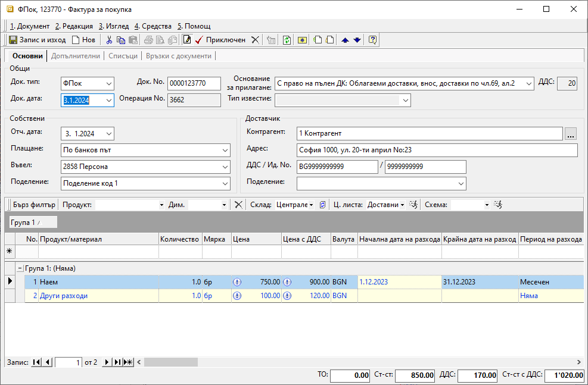
Task: Click the Бърз филтър button
Action: tap(34, 205)
